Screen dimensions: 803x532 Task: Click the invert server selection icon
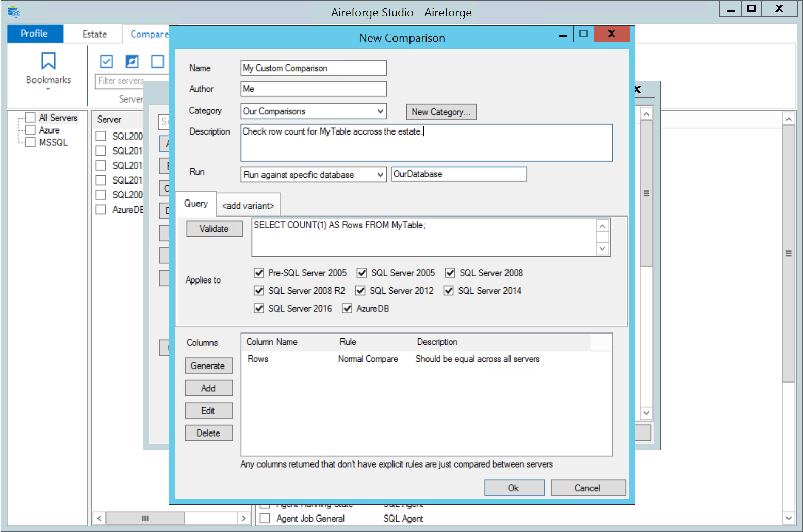[x=132, y=61]
